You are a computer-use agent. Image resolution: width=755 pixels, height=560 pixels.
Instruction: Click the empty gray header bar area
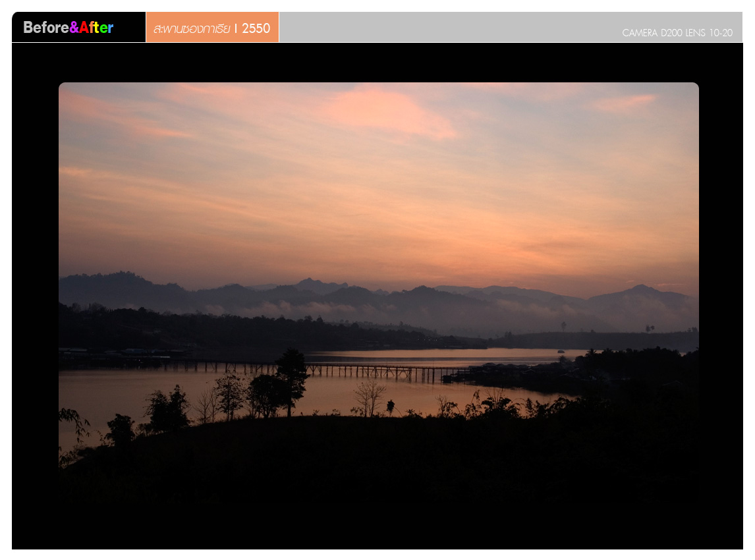[x=448, y=26]
